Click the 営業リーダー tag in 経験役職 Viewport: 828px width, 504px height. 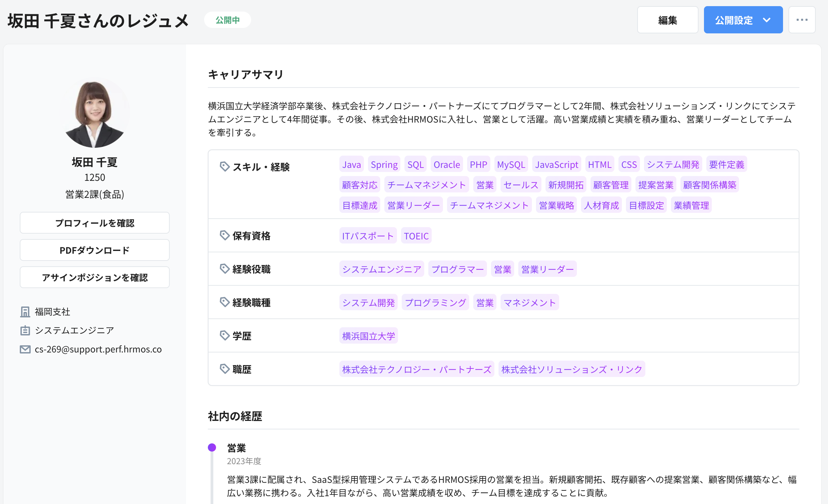547,269
